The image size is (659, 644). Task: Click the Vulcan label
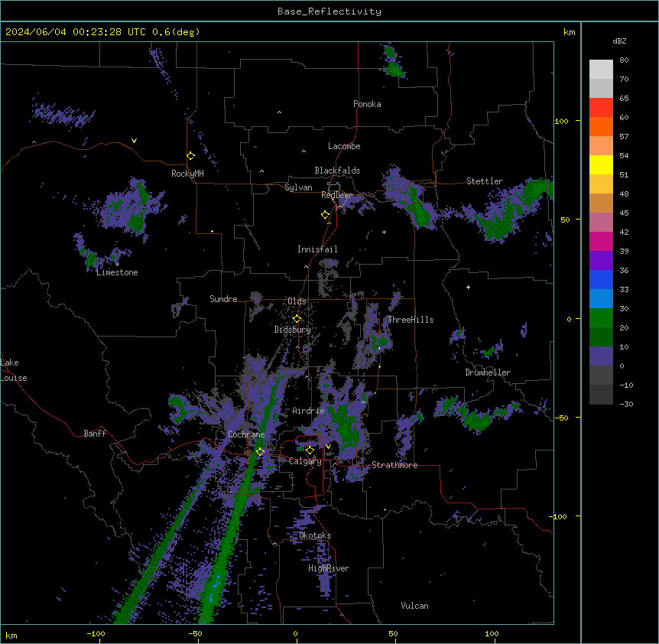coord(415,606)
